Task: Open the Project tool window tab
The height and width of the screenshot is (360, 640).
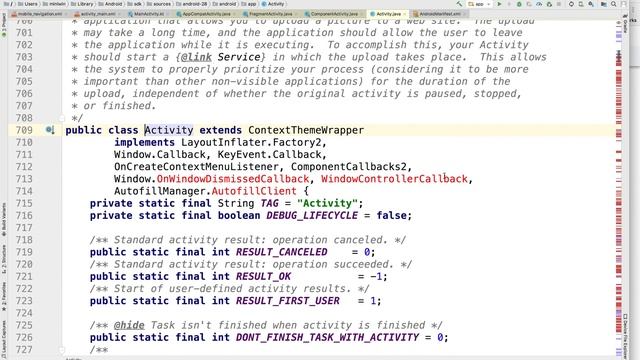Action: coord(4,25)
